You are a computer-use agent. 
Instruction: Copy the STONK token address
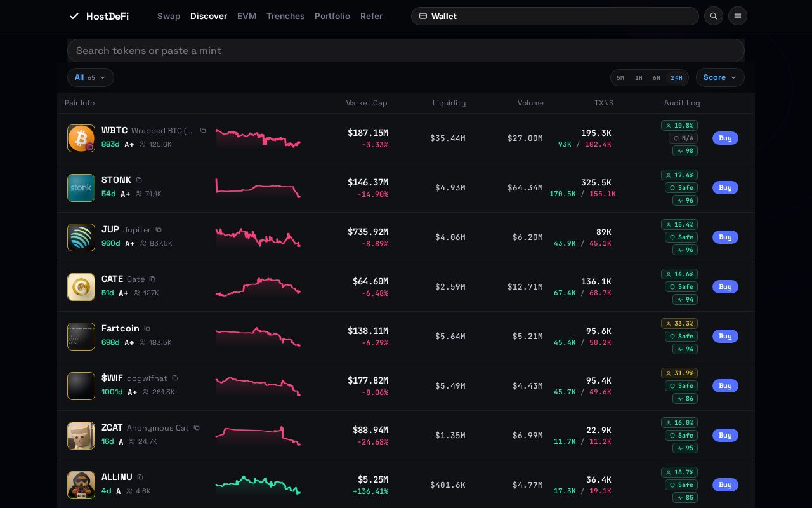139,180
